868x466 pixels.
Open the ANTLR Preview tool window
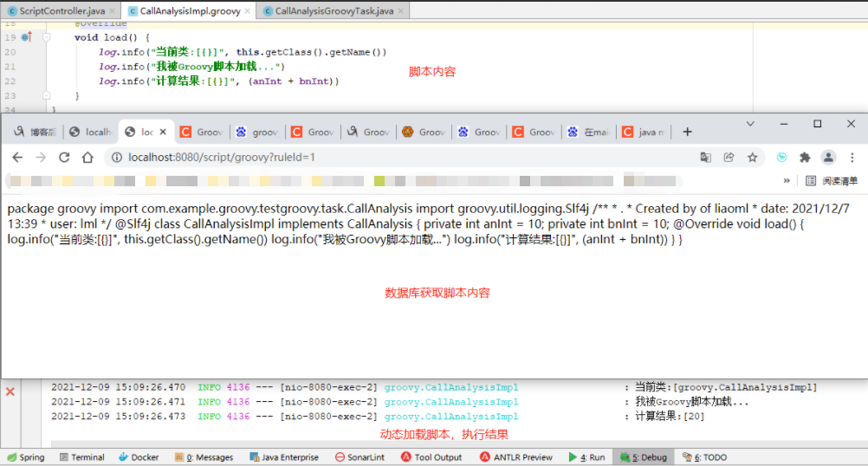(x=516, y=457)
